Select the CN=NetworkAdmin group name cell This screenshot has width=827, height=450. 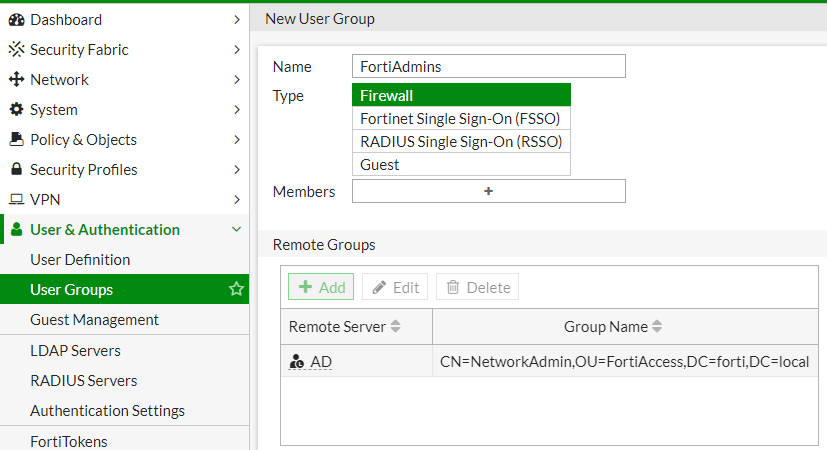(x=625, y=362)
